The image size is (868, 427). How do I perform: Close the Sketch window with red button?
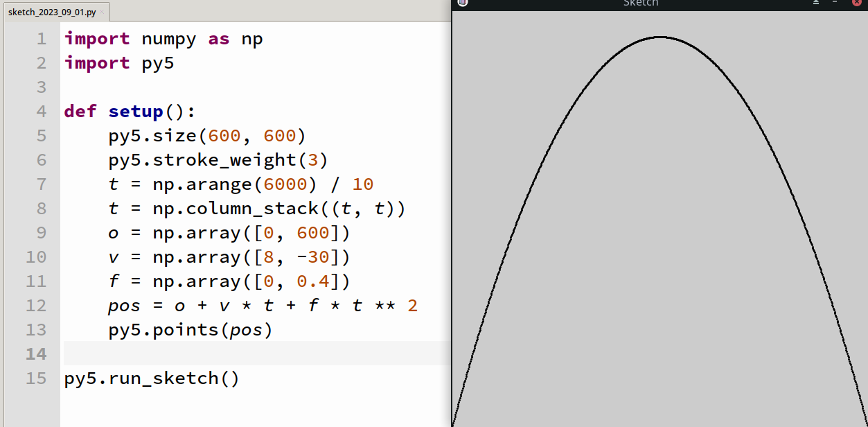856,3
